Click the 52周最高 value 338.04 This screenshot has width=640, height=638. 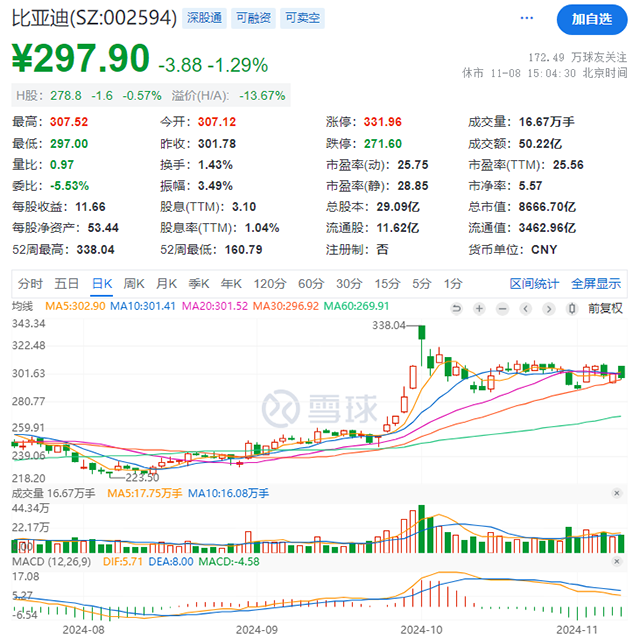[x=96, y=249]
